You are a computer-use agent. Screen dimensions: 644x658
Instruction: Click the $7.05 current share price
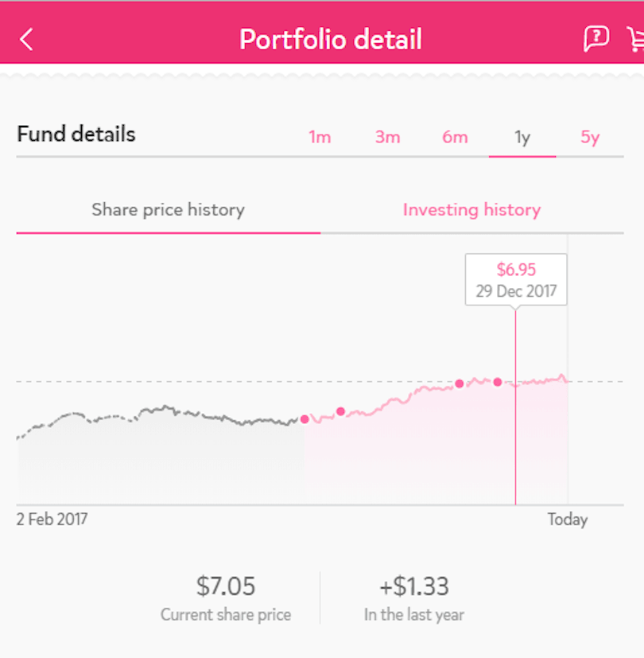tap(226, 587)
